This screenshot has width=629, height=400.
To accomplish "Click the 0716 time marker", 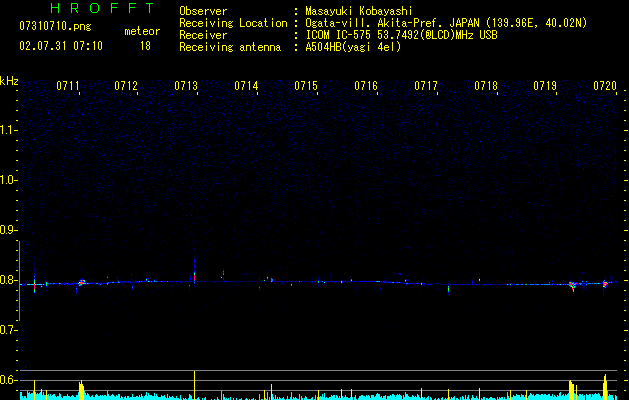I will click(366, 85).
